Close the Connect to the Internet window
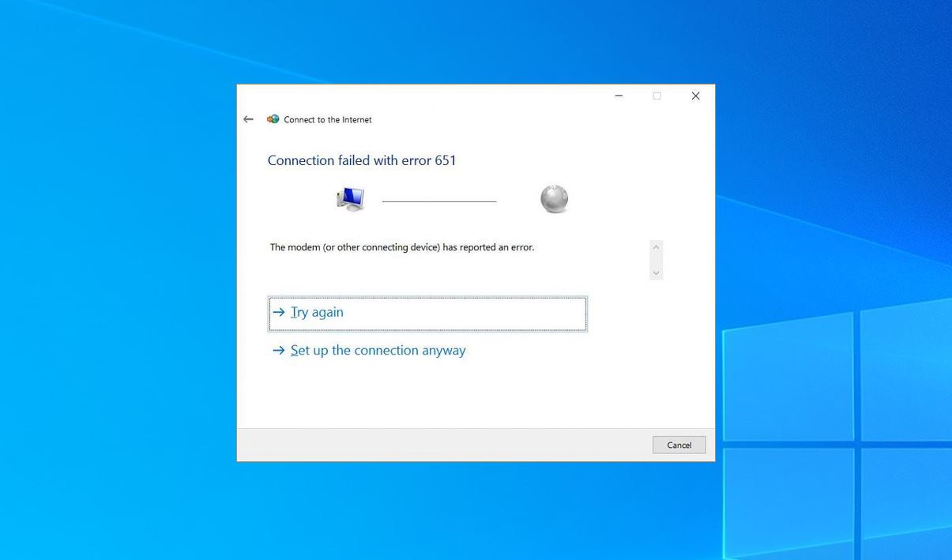The image size is (952, 560). pyautogui.click(x=695, y=96)
